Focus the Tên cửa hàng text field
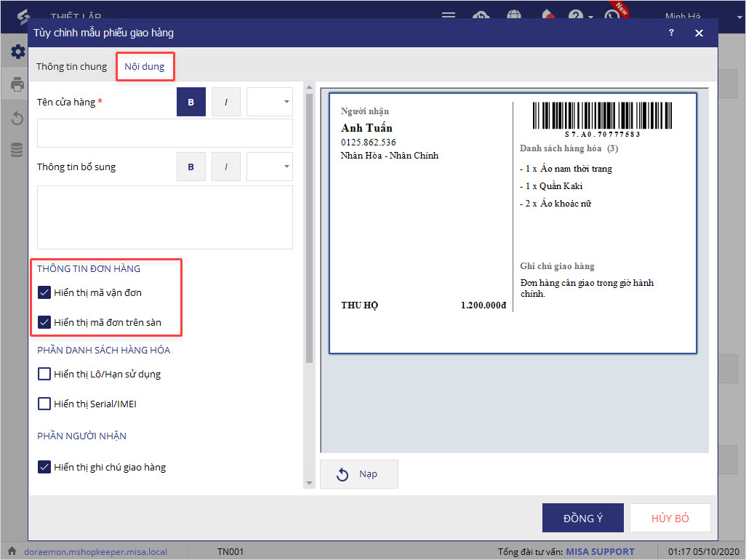This screenshot has width=746, height=560. [x=164, y=133]
